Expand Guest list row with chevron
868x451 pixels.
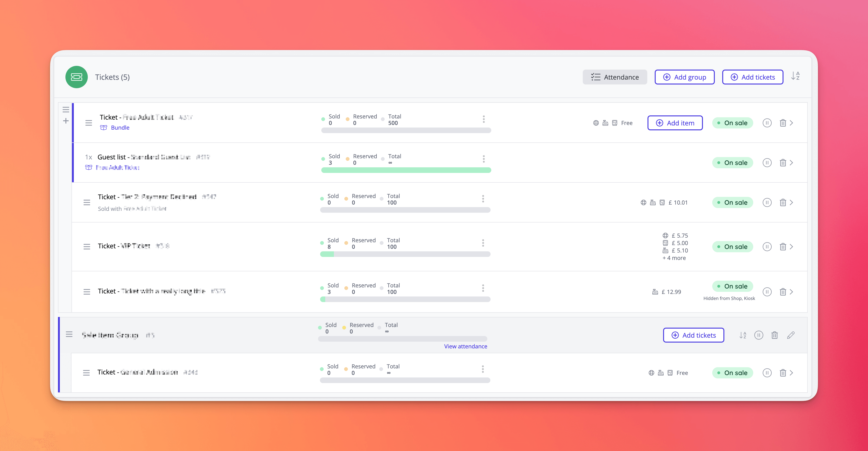click(x=791, y=163)
